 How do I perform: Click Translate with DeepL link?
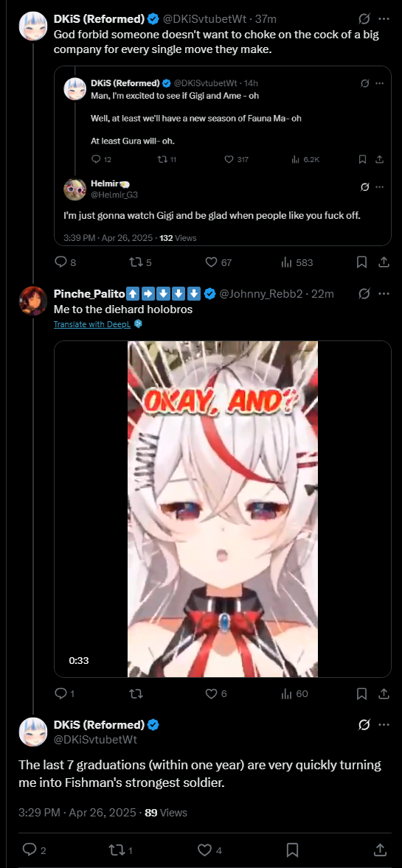(92, 324)
